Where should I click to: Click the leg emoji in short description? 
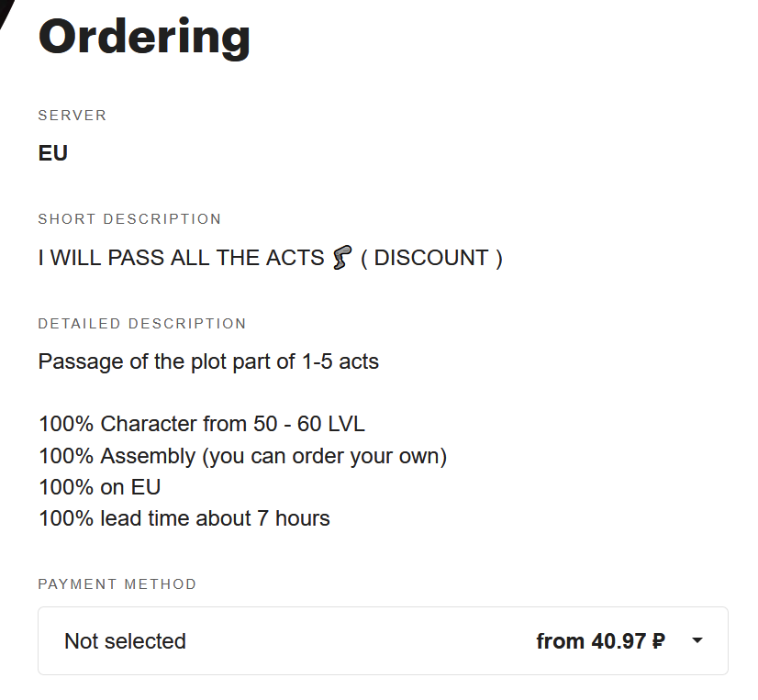coord(341,258)
